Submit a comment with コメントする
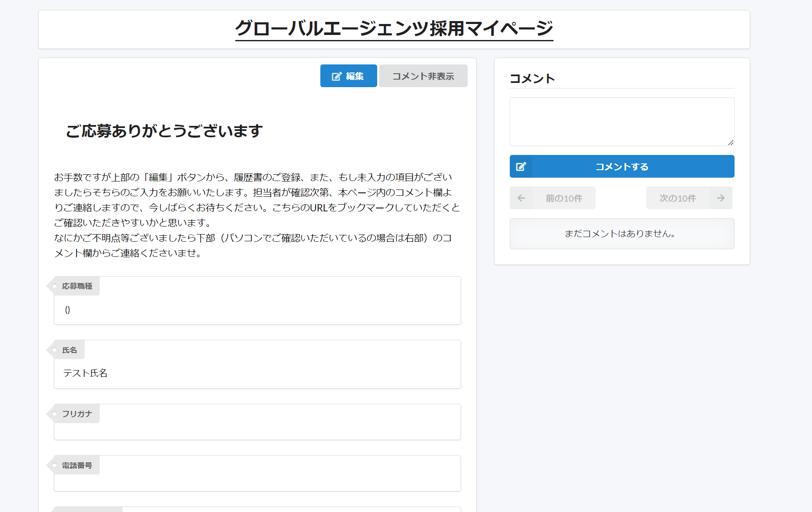The width and height of the screenshot is (812, 512). [x=622, y=166]
